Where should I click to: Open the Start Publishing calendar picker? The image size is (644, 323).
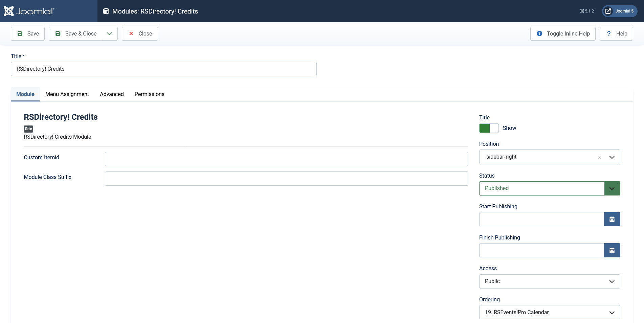click(x=612, y=219)
